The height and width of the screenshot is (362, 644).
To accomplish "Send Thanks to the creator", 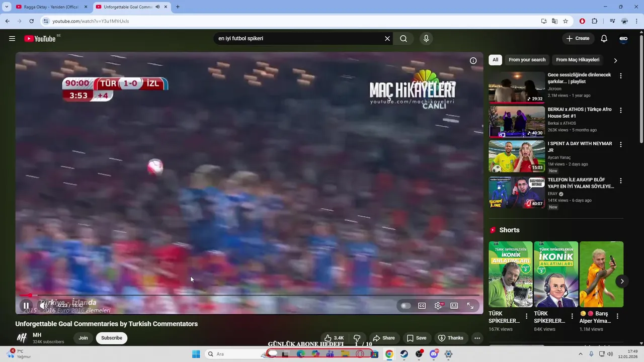I will coord(451,338).
